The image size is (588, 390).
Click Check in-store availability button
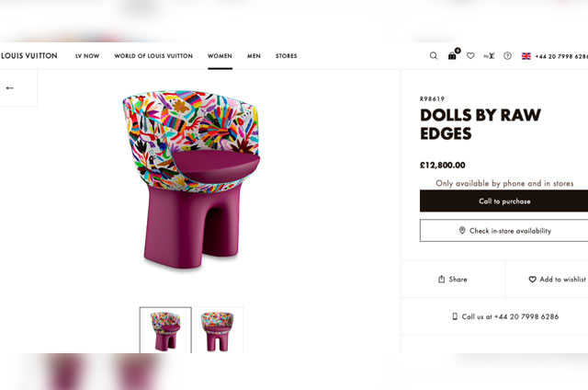coord(504,231)
